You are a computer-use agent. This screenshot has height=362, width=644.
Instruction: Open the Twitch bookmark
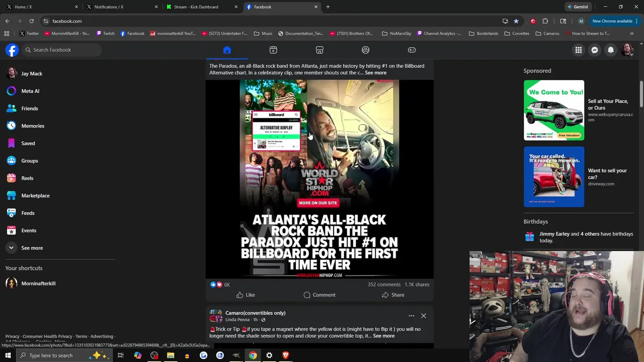tap(106, 34)
